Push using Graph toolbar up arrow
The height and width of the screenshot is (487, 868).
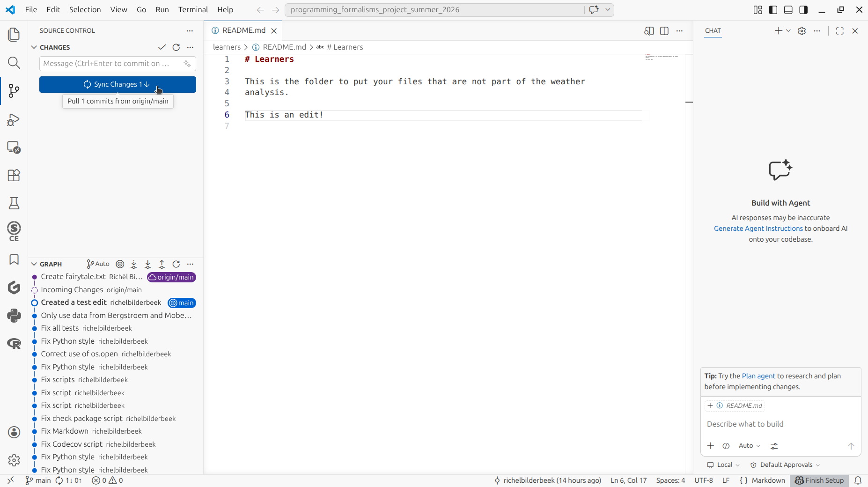pyautogui.click(x=162, y=264)
